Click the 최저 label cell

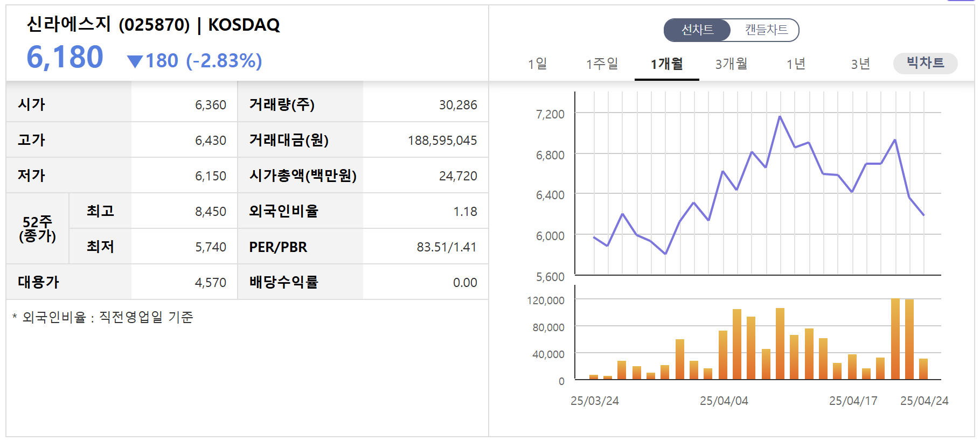point(100,247)
